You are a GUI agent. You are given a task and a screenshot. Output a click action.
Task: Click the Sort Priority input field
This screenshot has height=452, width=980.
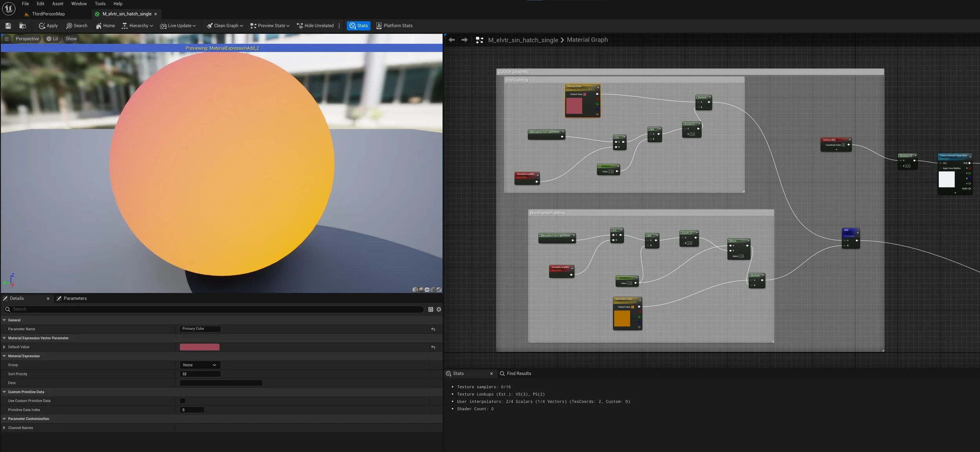coord(200,374)
